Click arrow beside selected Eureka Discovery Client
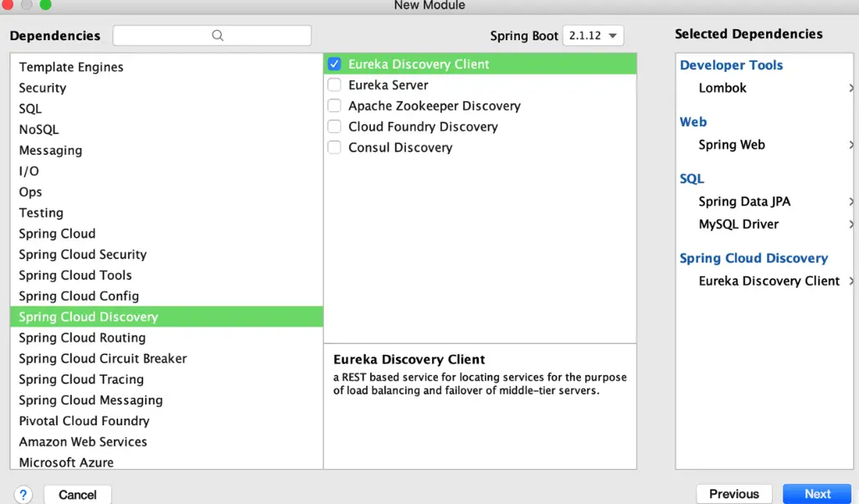This screenshot has width=859, height=504. coord(851,281)
